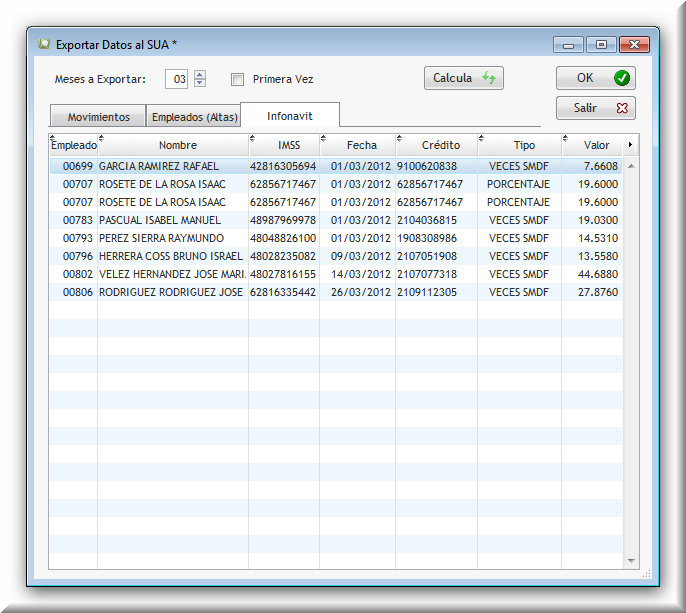Click IMSS number 48048826100

pos(283,238)
